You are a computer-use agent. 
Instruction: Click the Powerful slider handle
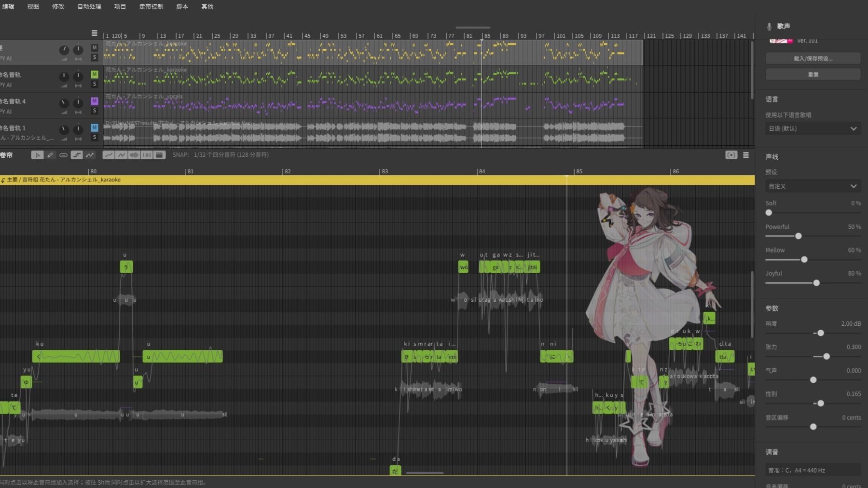pyautogui.click(x=799, y=236)
